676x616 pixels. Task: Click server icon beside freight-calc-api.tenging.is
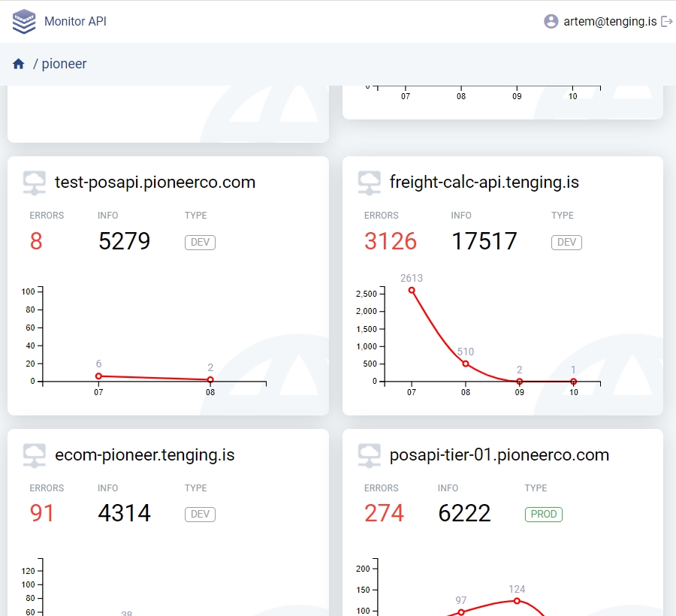369,183
